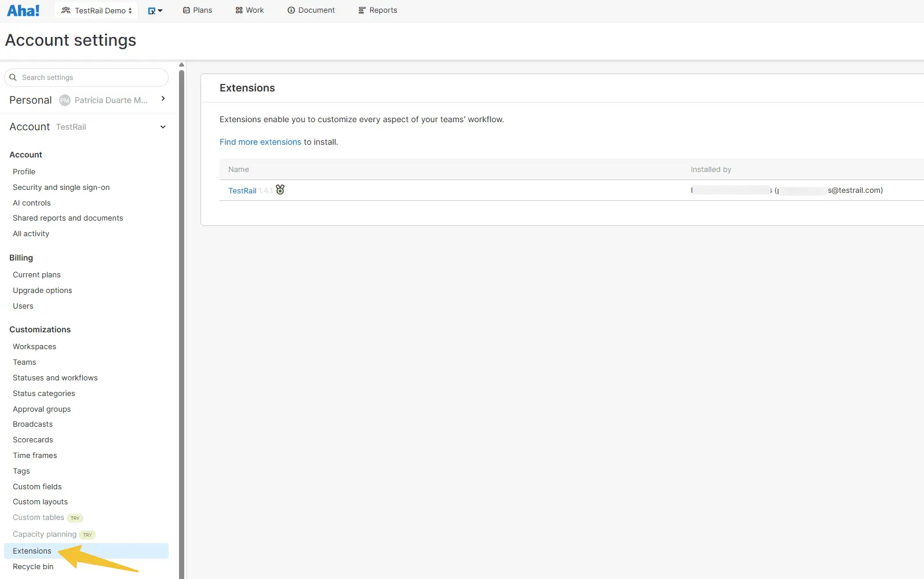Open Security and single sign-on
This screenshot has height=579, width=924.
pos(61,188)
